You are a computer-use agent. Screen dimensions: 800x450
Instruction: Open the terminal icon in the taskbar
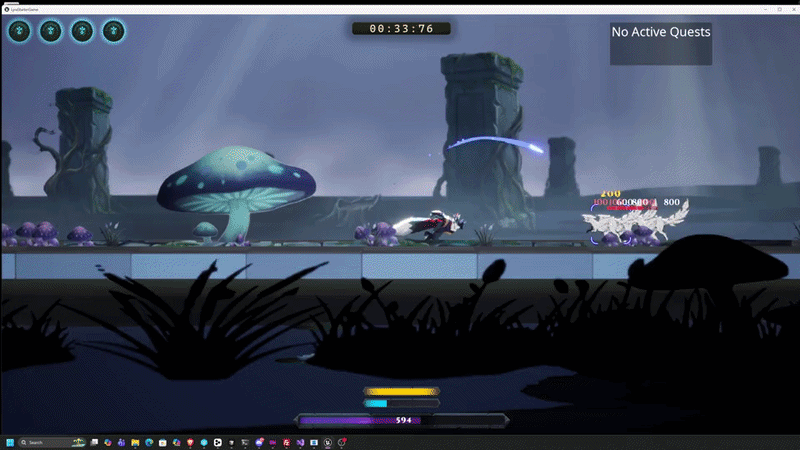click(x=245, y=442)
